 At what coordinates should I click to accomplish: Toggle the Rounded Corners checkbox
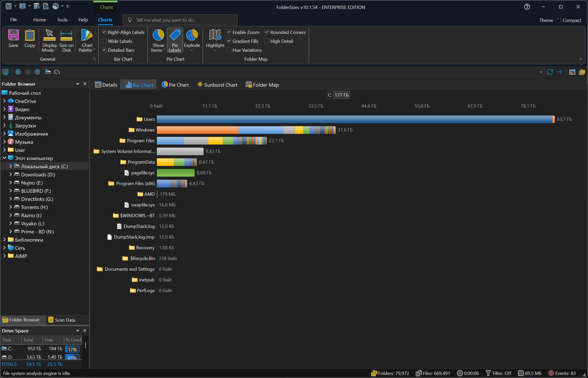point(267,32)
